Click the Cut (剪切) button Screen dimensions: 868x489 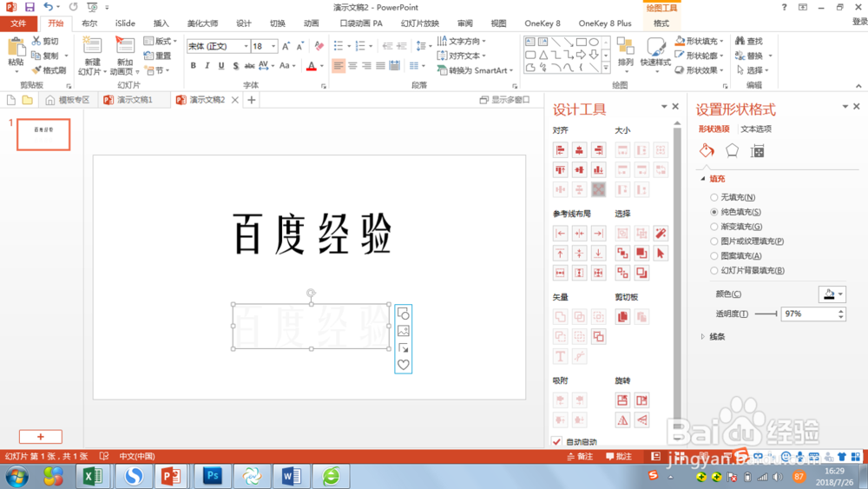pyautogui.click(x=45, y=41)
